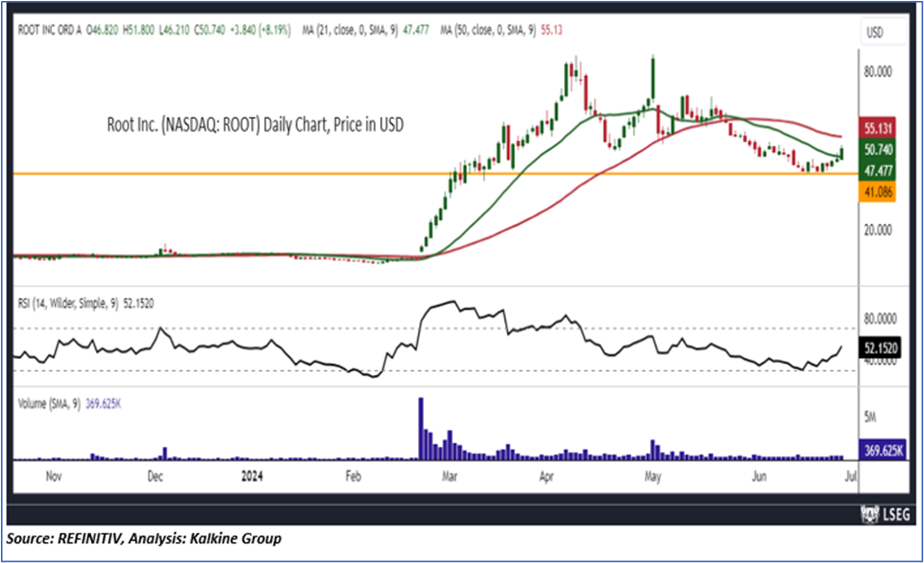
Task: Click the Jul label on time axis
Action: [x=851, y=476]
